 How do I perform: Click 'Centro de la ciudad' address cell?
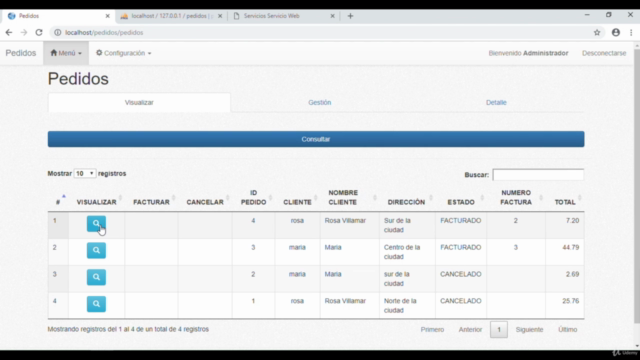(x=402, y=252)
